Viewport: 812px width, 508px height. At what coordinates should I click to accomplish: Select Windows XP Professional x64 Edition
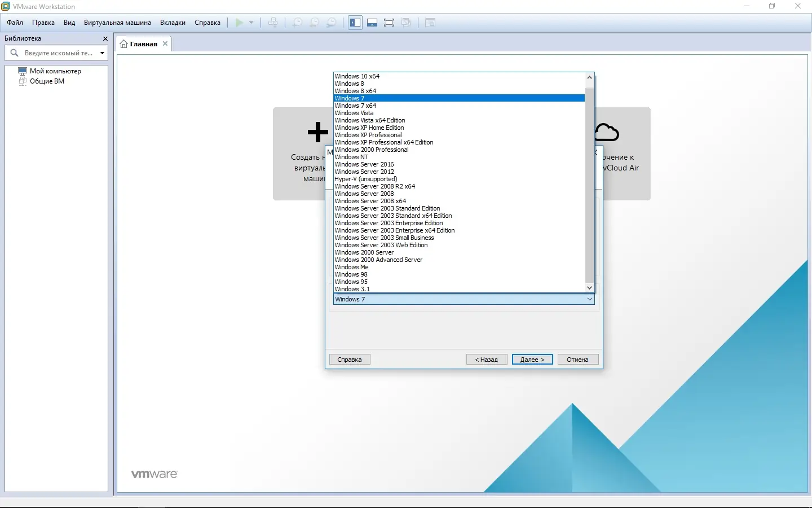tap(460, 142)
